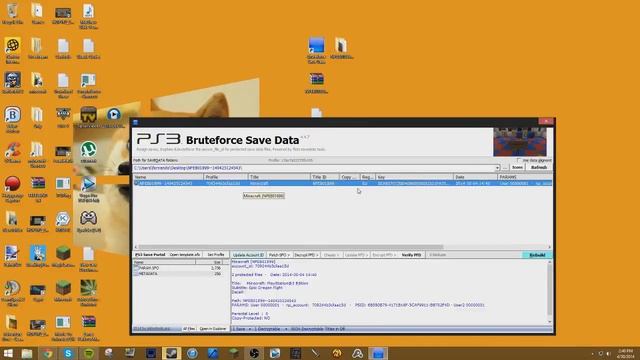Close the Bruteforce Save Data window
Image resolution: width=640 pixels, height=360 pixels.
546,121
